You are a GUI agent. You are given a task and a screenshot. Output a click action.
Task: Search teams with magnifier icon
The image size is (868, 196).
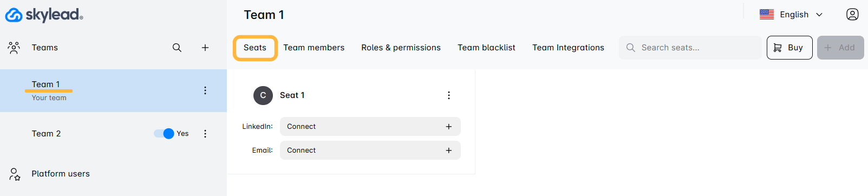[177, 48]
